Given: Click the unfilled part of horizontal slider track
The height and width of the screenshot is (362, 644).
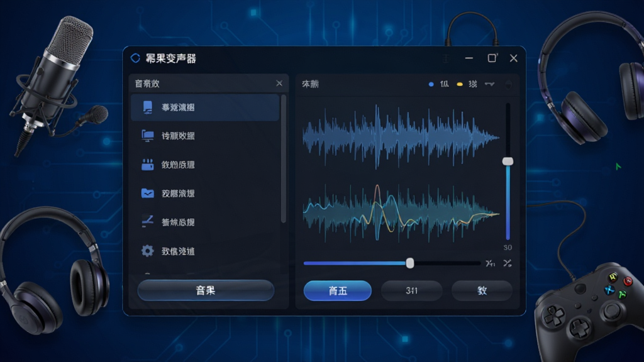Looking at the screenshot, I should (447, 263).
